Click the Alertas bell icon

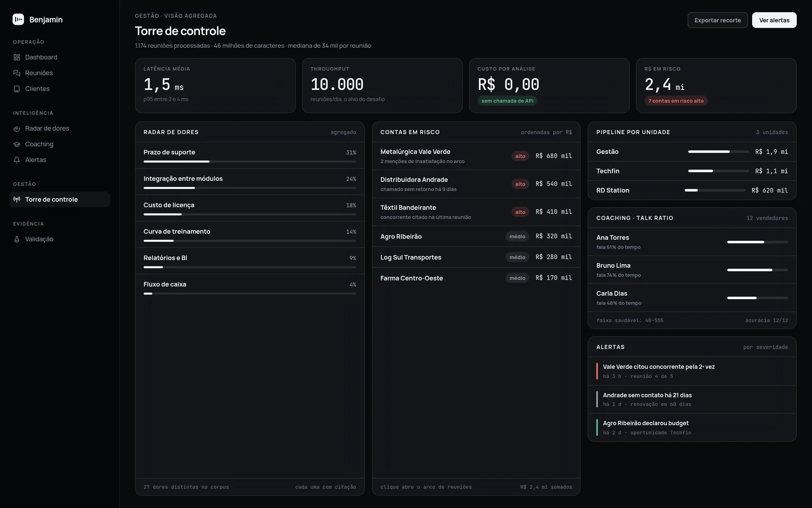(x=17, y=160)
